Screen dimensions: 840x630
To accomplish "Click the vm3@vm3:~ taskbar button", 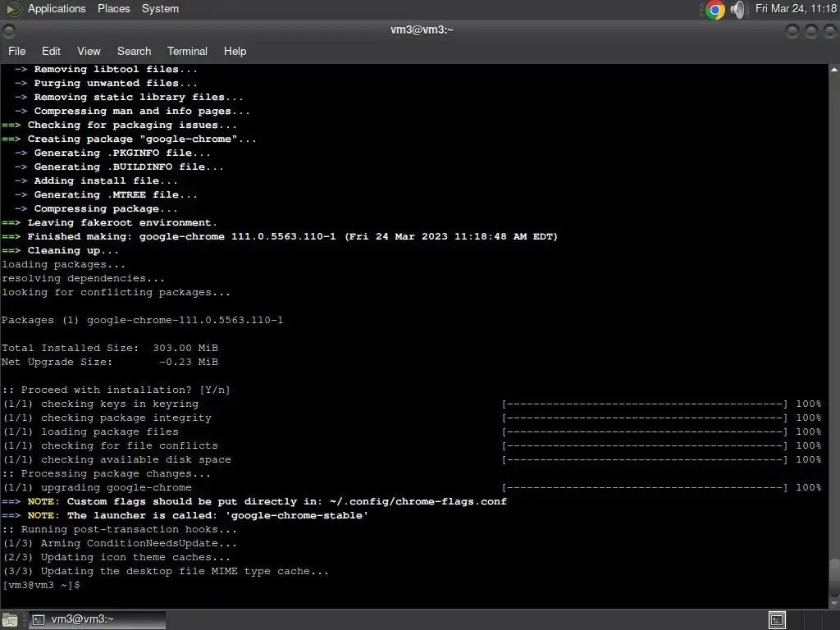I will pyautogui.click(x=97, y=620).
